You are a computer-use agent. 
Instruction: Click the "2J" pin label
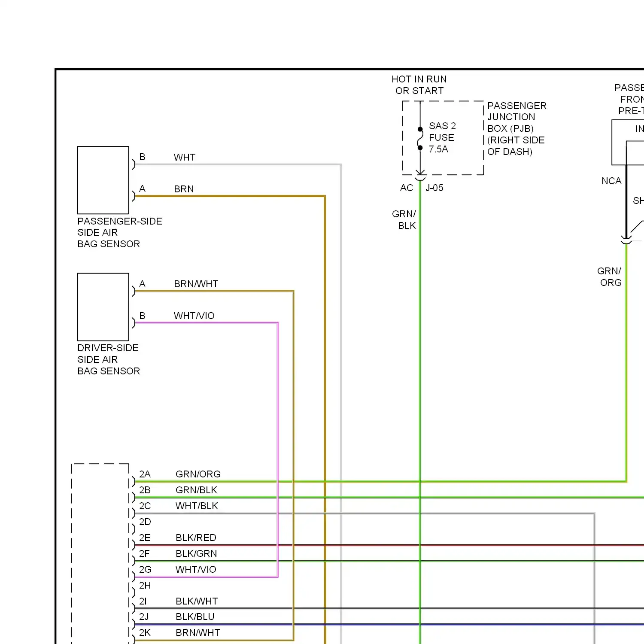click(144, 617)
